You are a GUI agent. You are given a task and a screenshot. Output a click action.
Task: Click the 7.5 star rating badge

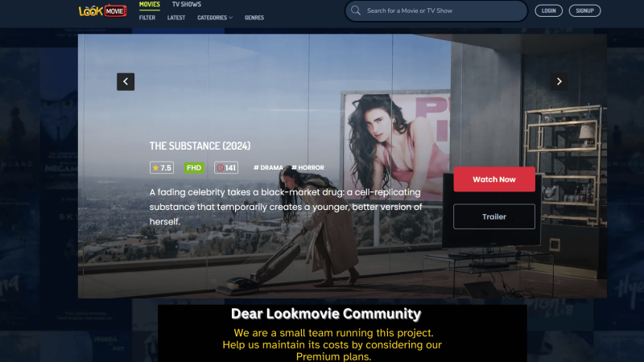162,167
